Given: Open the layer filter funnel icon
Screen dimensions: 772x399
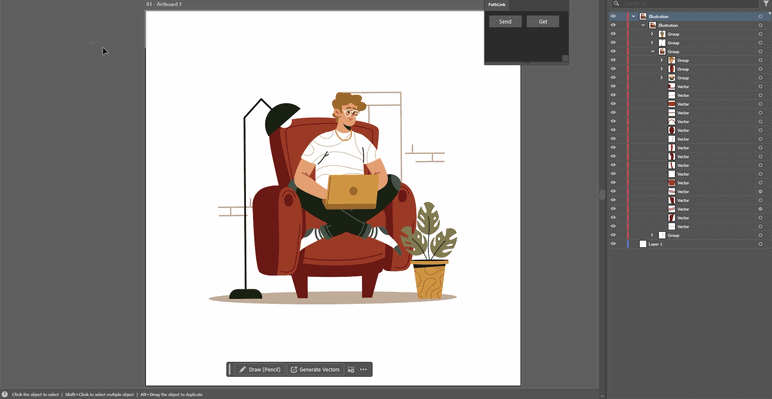Looking at the screenshot, I should pyautogui.click(x=766, y=3).
